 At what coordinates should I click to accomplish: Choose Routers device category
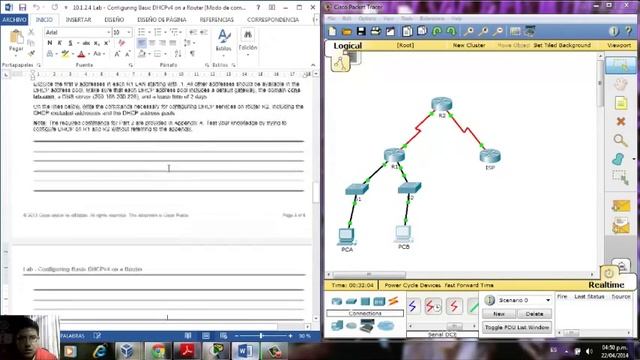(337, 302)
